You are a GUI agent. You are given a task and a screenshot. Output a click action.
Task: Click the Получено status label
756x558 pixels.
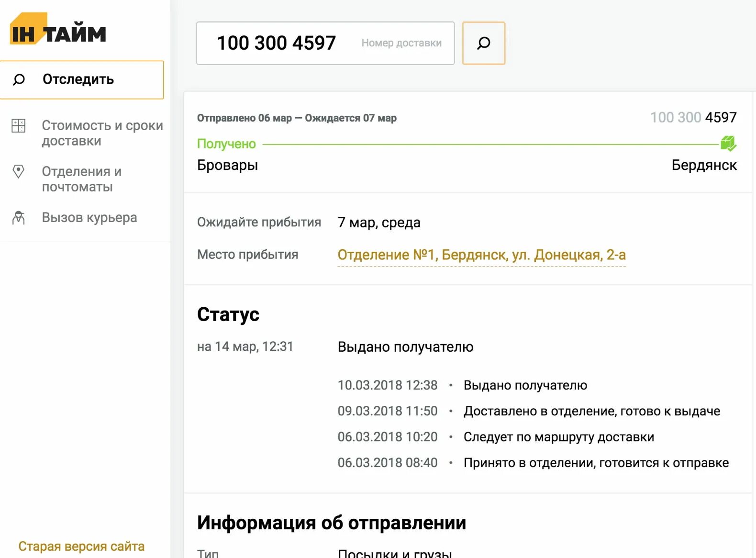click(x=226, y=144)
